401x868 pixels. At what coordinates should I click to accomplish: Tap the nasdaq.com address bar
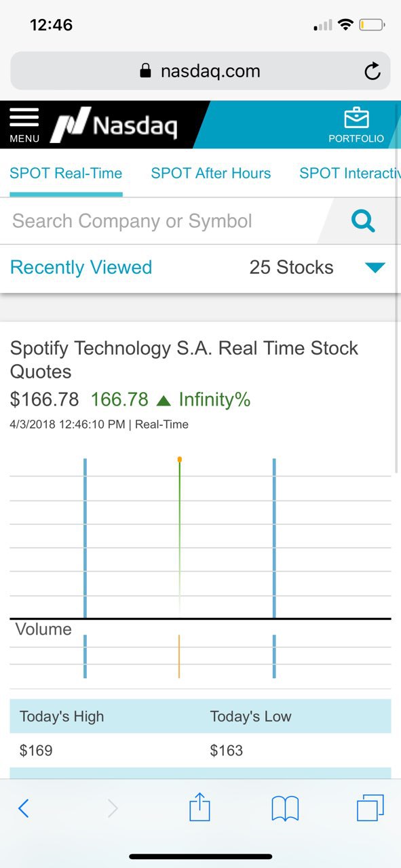coord(200,71)
